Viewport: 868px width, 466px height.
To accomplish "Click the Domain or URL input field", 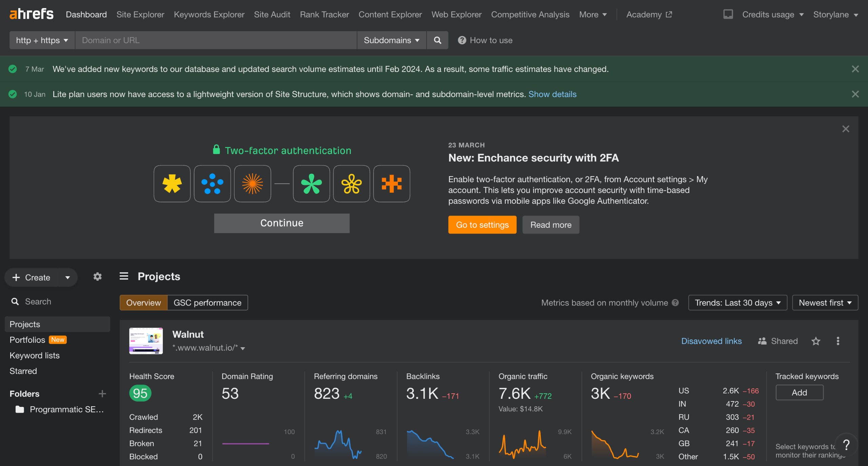I will click(x=216, y=40).
